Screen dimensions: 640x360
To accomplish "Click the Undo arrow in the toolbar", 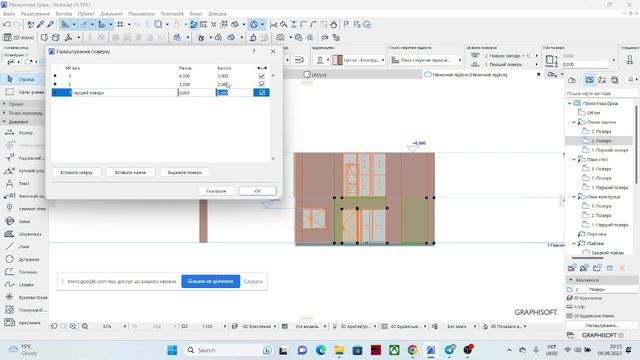I will (x=7, y=24).
